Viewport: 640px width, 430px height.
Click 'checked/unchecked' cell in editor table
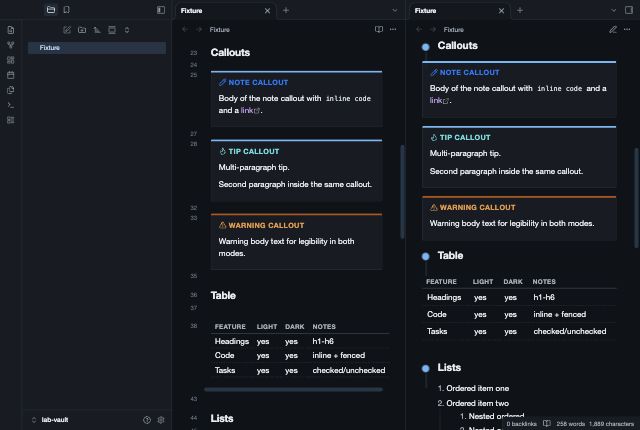[349, 370]
